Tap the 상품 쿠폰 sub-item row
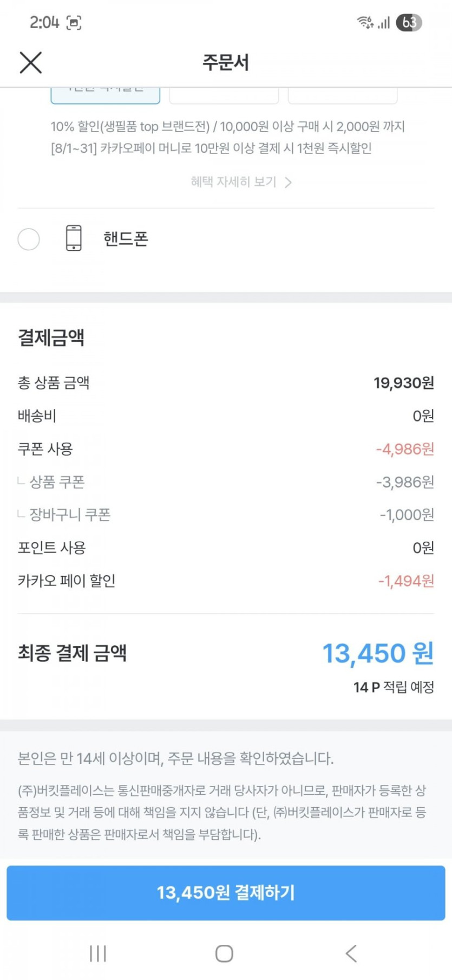452x980 pixels. click(57, 482)
